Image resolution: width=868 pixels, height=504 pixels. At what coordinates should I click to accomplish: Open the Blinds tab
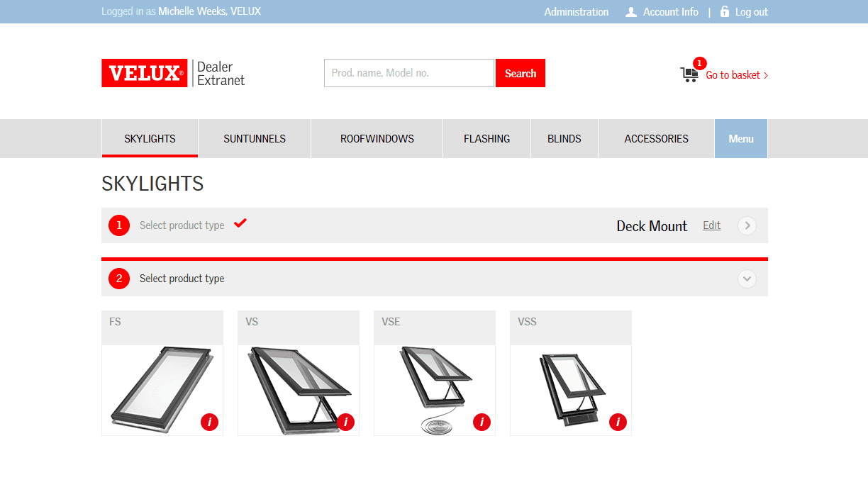pyautogui.click(x=564, y=138)
